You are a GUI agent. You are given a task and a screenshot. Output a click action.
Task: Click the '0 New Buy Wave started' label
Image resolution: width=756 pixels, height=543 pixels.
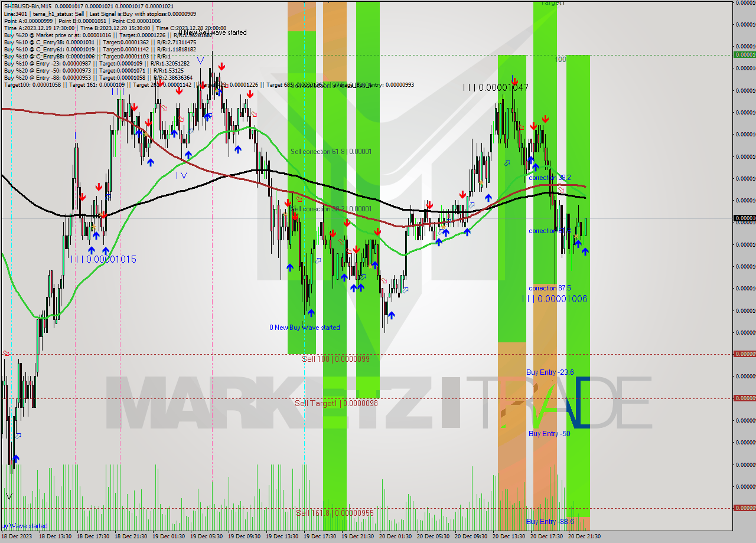(305, 328)
